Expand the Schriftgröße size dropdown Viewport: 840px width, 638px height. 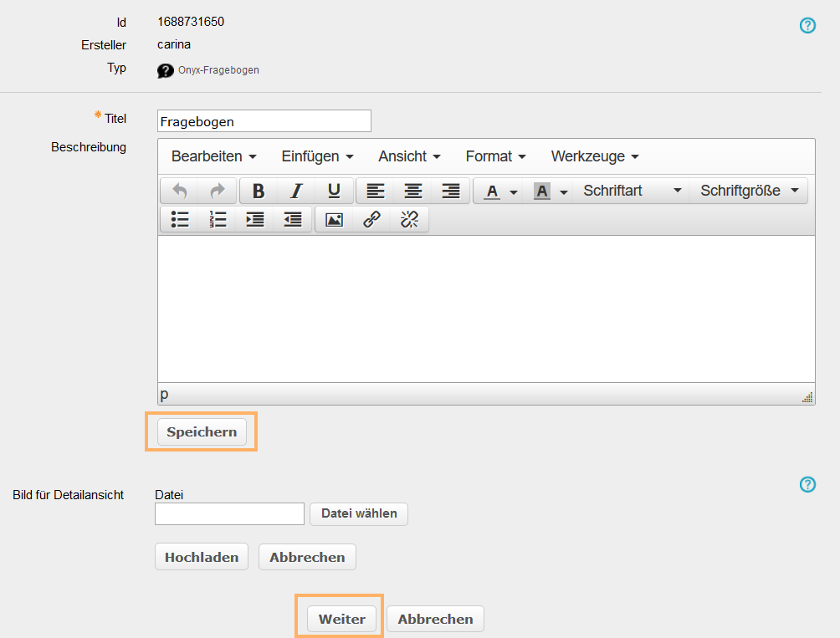[x=749, y=191]
